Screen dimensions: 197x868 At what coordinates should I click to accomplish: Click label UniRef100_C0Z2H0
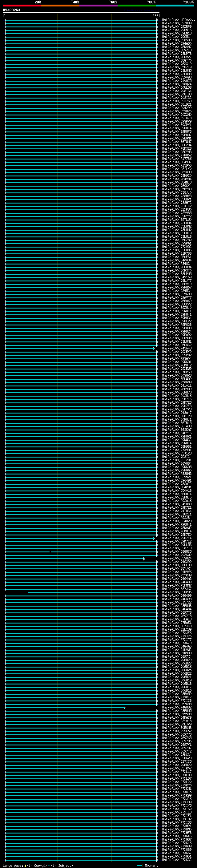point(177,115)
